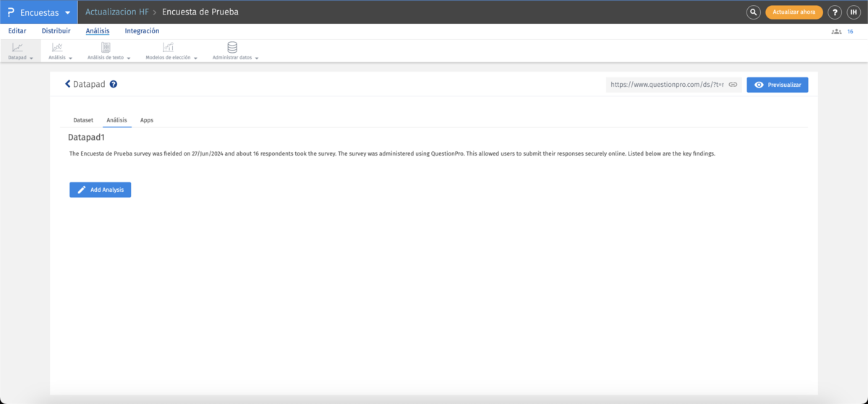Go back with the Datapad chevron
The width and height of the screenshot is (868, 404).
68,84
